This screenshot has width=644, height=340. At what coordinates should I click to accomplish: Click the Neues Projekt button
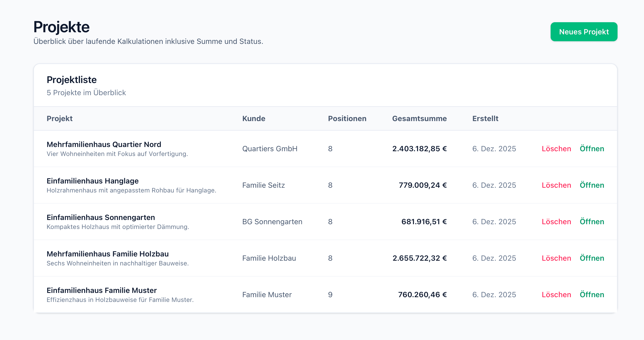(x=584, y=32)
